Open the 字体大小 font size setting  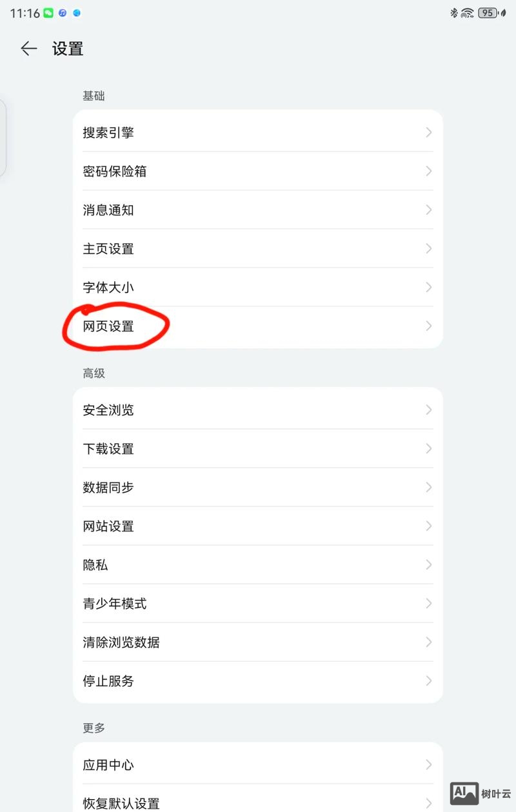[108, 287]
